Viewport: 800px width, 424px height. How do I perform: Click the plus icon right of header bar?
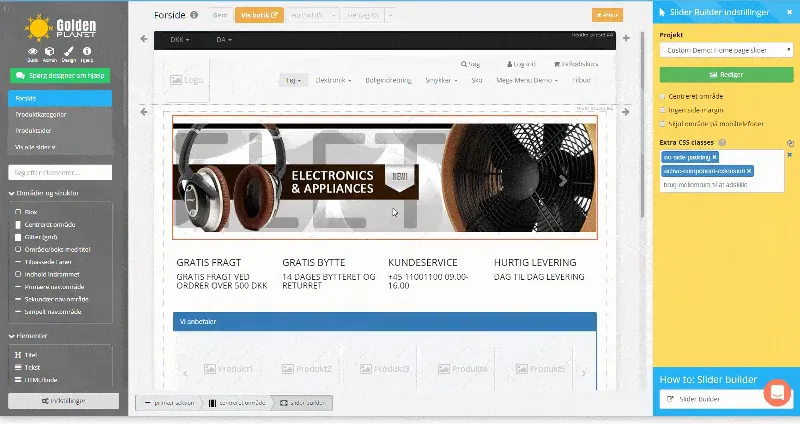626,38
